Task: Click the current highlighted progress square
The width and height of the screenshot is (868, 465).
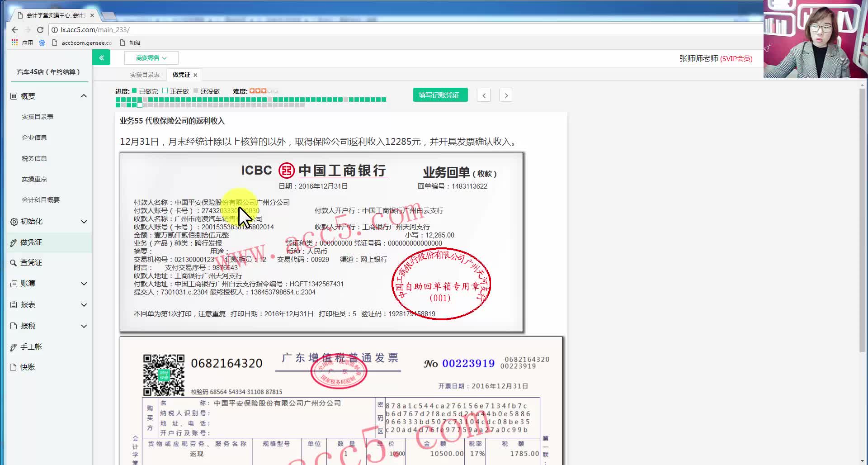Action: coord(140,105)
